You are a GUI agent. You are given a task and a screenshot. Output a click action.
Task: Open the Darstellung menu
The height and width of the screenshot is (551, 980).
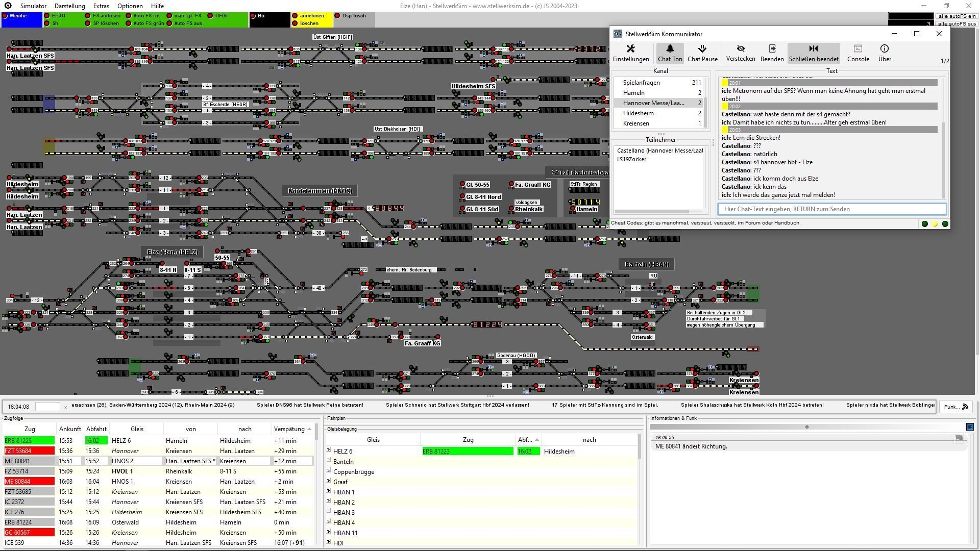point(70,6)
